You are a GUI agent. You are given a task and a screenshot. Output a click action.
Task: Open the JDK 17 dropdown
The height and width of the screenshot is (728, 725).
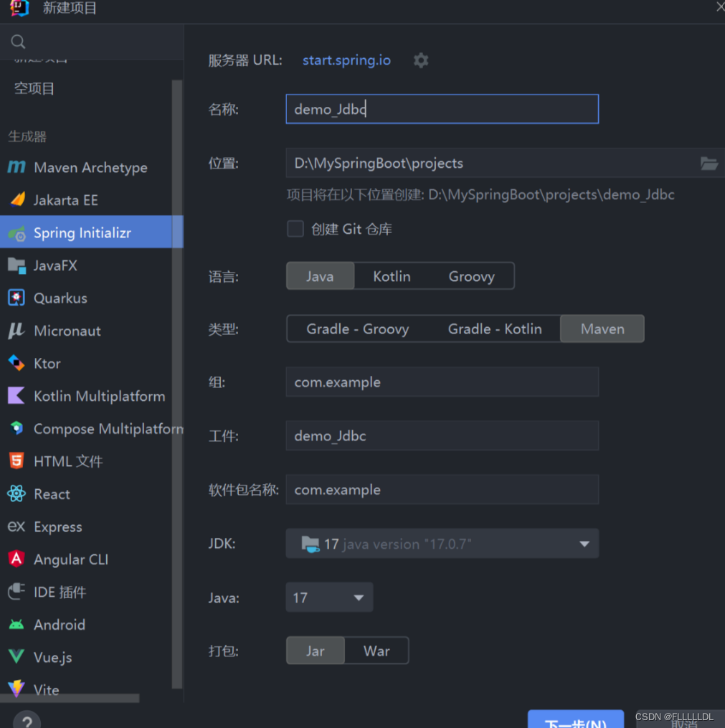tap(442, 544)
